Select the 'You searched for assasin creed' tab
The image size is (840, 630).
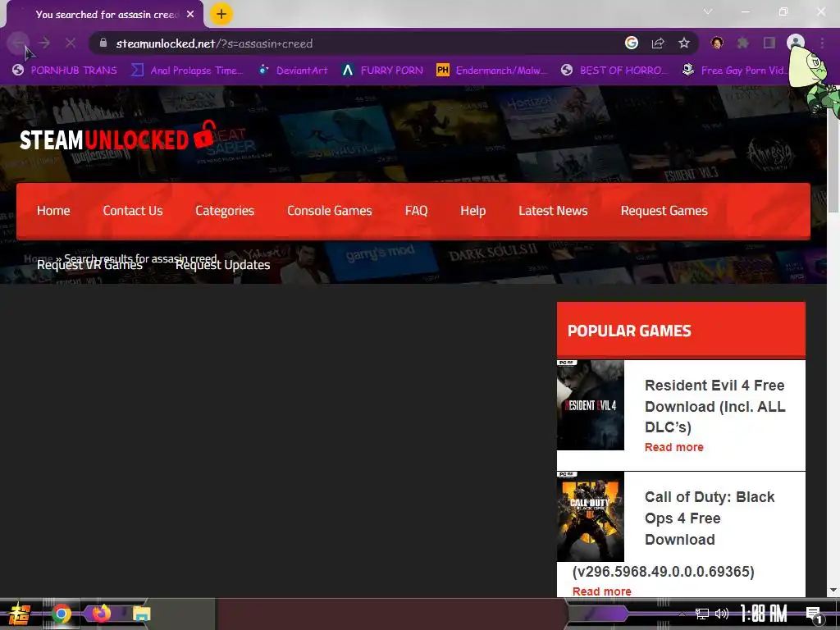point(104,15)
